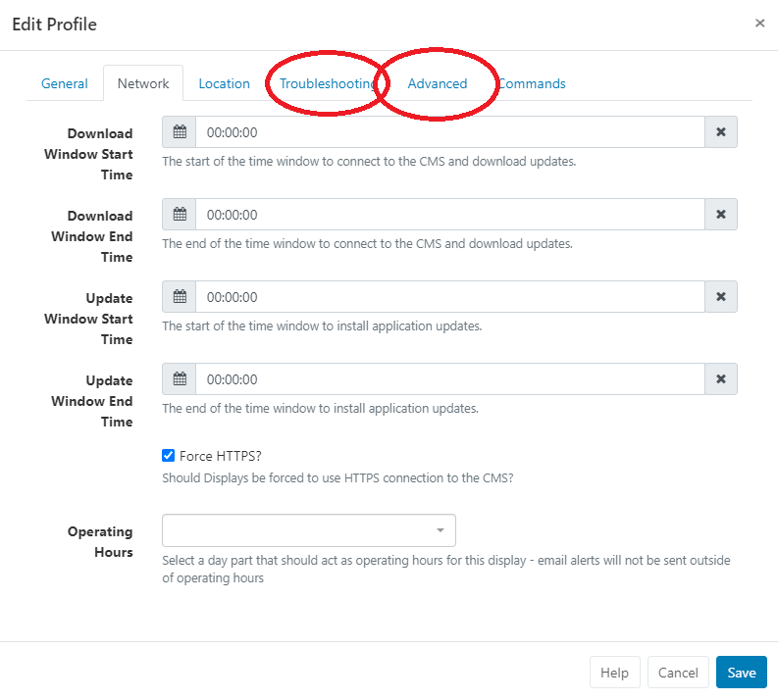Uncheck the Force HTTPS checkbox
This screenshot has height=700, width=778.
[168, 456]
